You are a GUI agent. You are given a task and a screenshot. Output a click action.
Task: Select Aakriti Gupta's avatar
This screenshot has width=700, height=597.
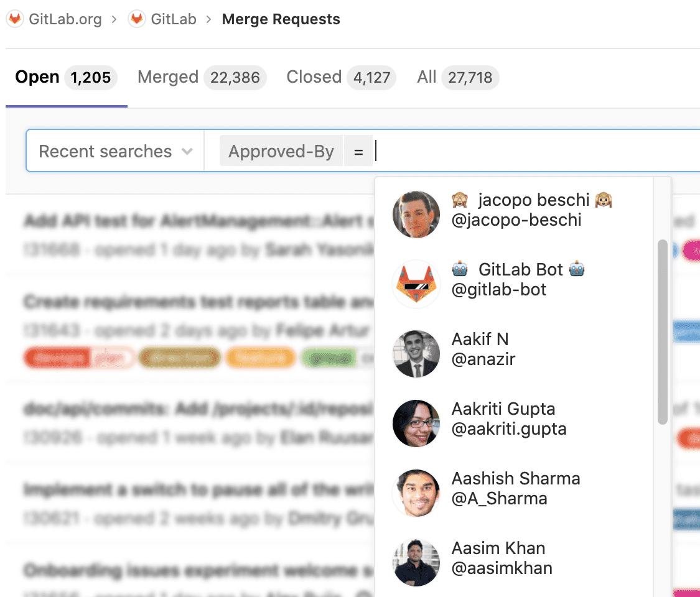[416, 423]
